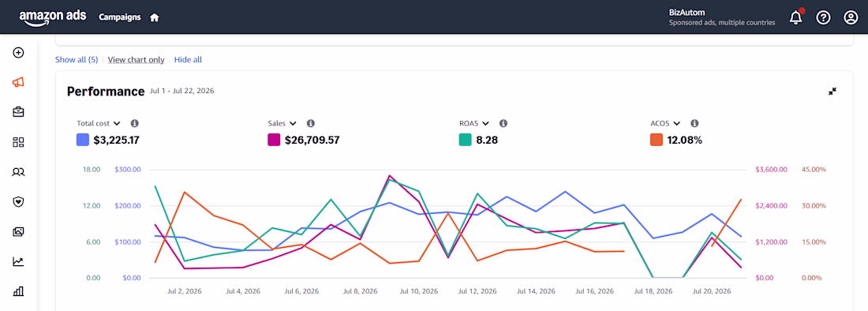Click the Jul 20, 2026 axis label
The height and width of the screenshot is (311, 868).
tap(711, 291)
